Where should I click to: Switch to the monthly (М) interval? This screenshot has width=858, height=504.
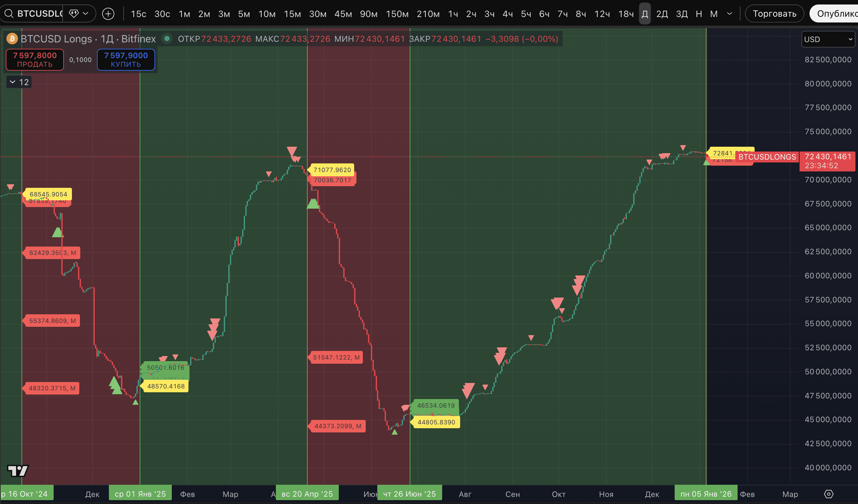[x=714, y=13]
